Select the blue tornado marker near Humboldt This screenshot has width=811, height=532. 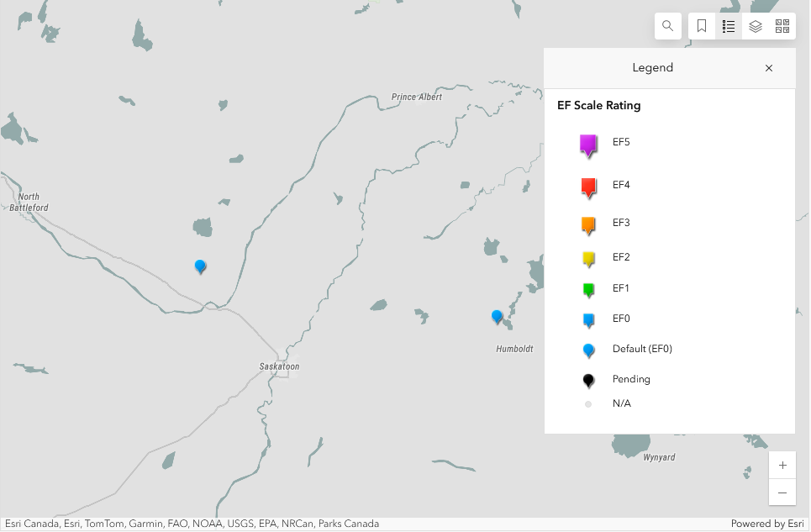[x=497, y=316]
